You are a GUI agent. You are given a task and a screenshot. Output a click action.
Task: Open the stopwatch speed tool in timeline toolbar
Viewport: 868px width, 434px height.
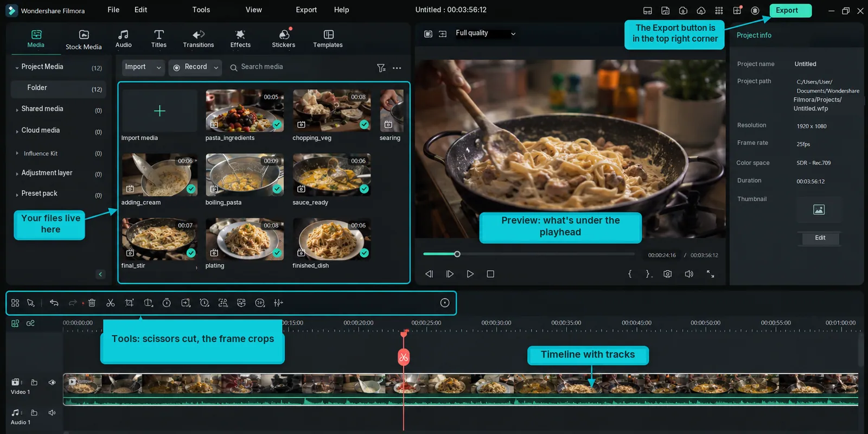[x=167, y=303]
